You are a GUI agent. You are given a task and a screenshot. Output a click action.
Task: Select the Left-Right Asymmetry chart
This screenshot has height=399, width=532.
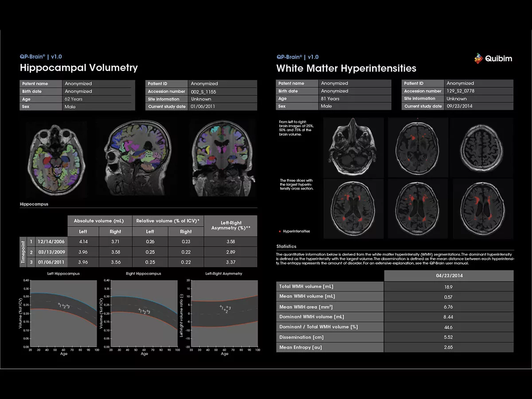[224, 313]
